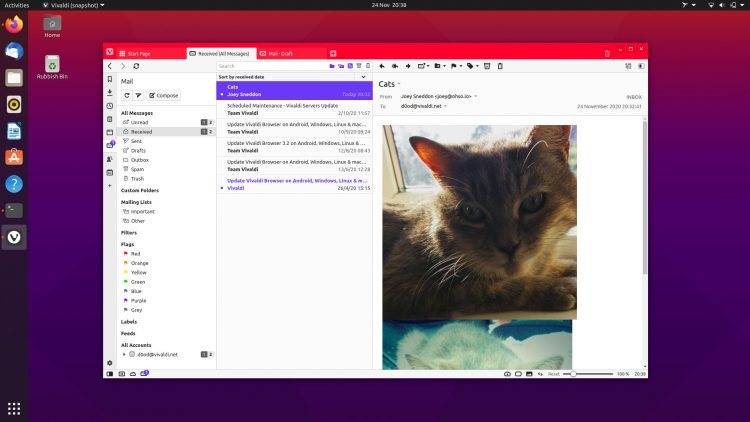
Task: Toggle the mailing lists filter icon in the search bar
Action: 341,66
